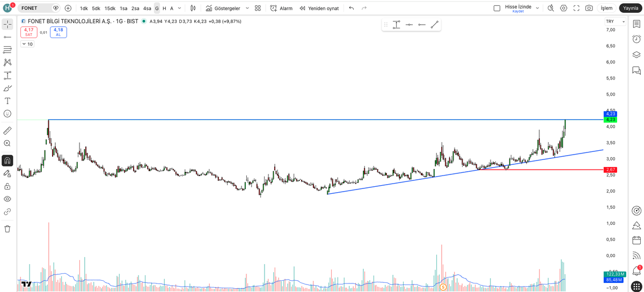The image size is (644, 292).
Task: Toggle stay in drawing mode
Action: [x=8, y=173]
